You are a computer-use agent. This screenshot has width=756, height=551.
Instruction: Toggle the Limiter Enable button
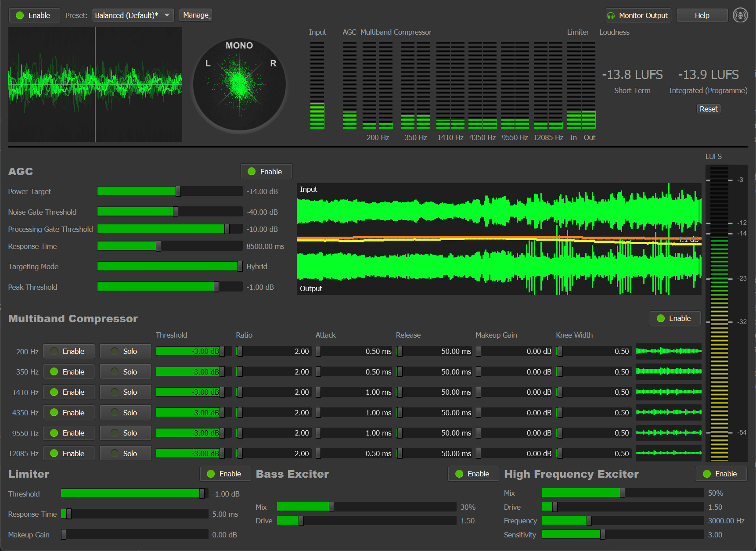225,474
